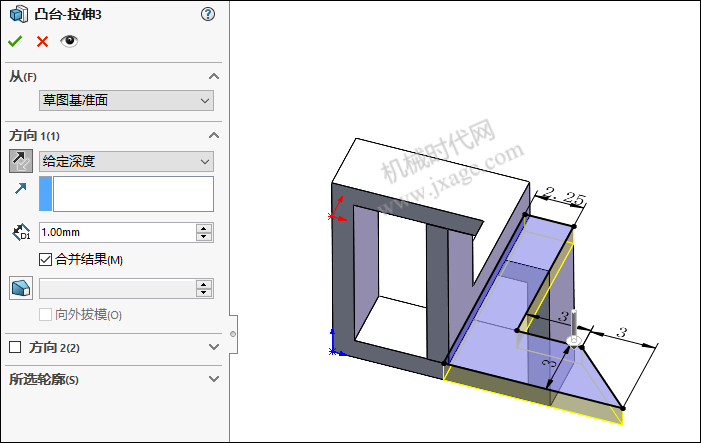Decrease draft angle with down spinner
This screenshot has height=443, width=701.
(204, 293)
